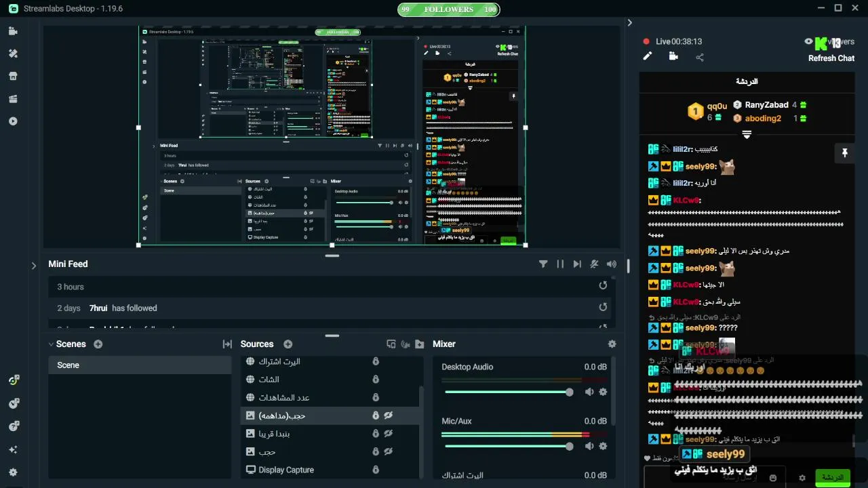Edit stream info with pencil icon
Image resolution: width=868 pixels, height=488 pixels.
[x=648, y=56]
